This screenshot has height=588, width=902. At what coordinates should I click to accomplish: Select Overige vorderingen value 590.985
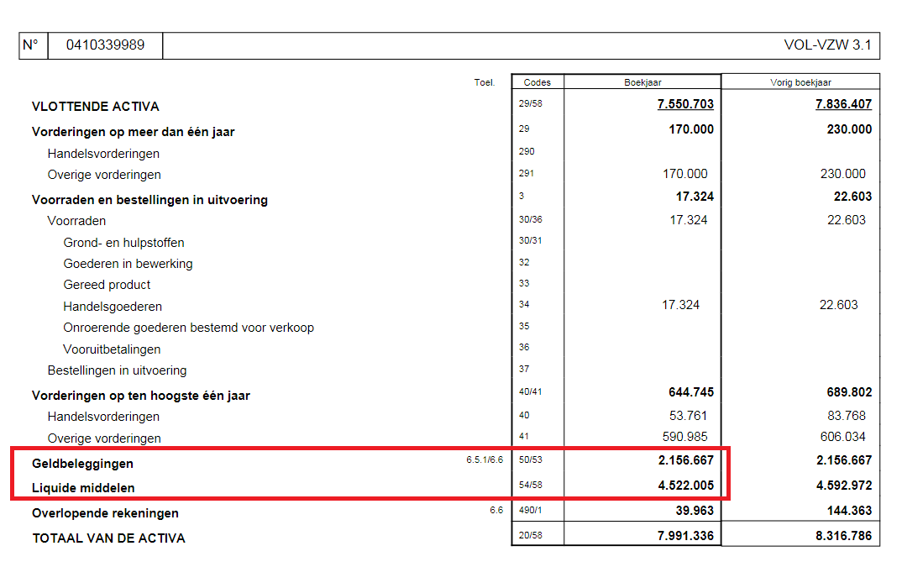pos(684,437)
